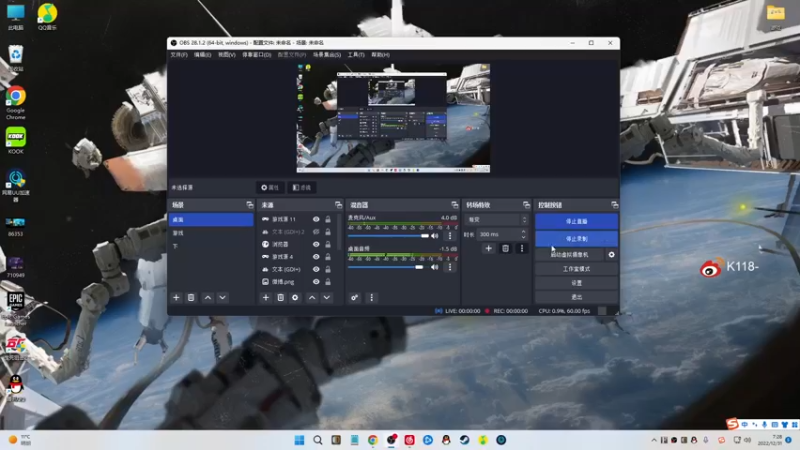
Task: Move the scene down in the list
Action: click(x=222, y=297)
